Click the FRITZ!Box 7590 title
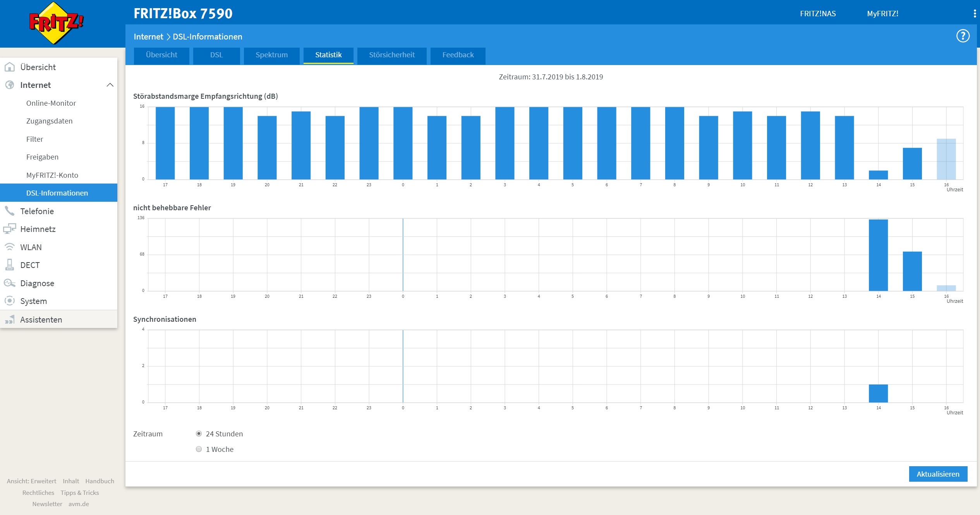 point(183,14)
